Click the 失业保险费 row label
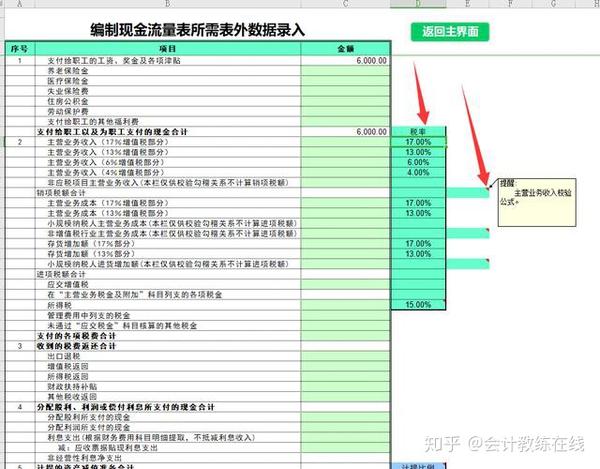The height and width of the screenshot is (469, 600). [68, 91]
